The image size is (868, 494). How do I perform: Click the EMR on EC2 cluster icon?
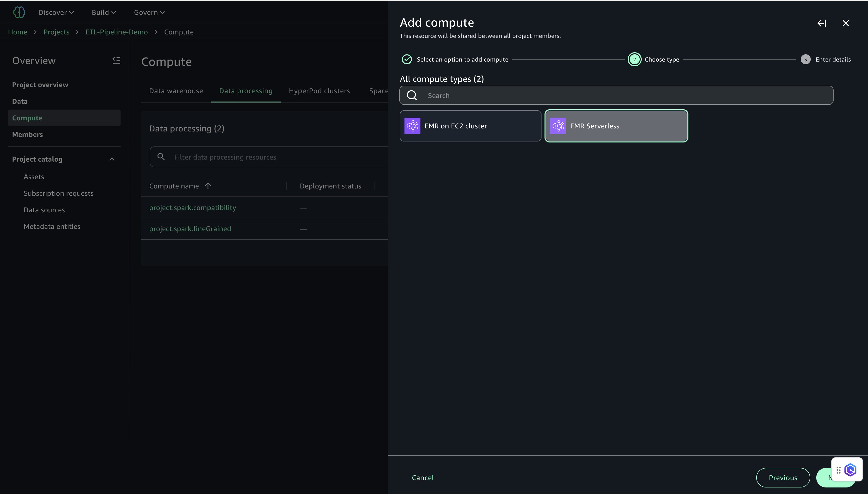412,126
